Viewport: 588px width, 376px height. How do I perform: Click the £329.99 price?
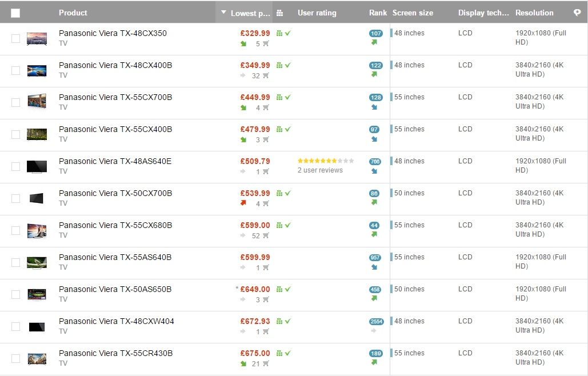coord(255,33)
